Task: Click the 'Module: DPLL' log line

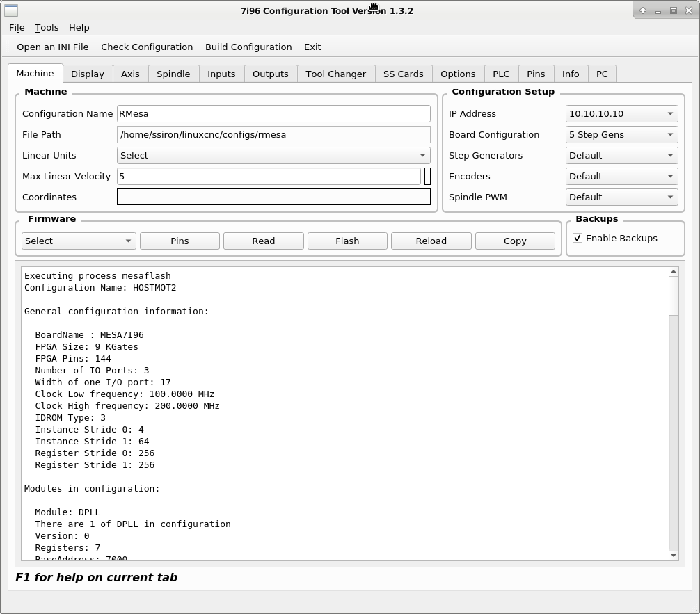Action: coord(67,512)
